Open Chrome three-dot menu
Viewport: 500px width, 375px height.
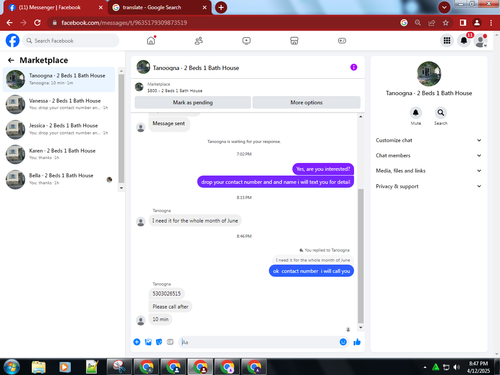tap(491, 23)
